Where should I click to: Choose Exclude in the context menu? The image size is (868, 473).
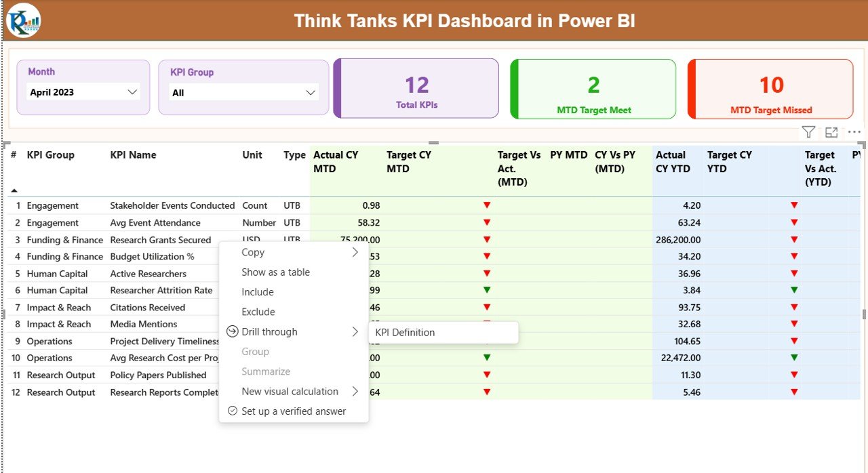click(x=258, y=312)
